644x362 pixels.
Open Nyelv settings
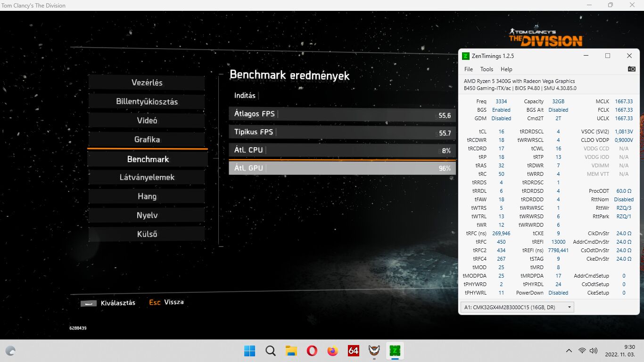click(147, 215)
